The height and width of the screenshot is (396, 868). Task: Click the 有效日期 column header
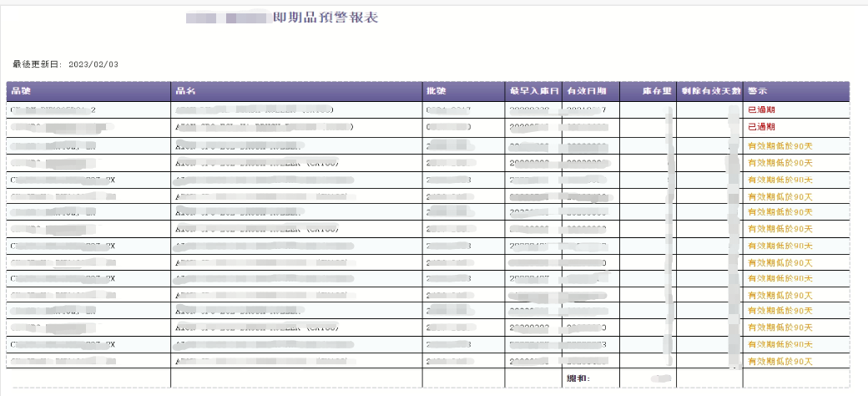click(586, 90)
